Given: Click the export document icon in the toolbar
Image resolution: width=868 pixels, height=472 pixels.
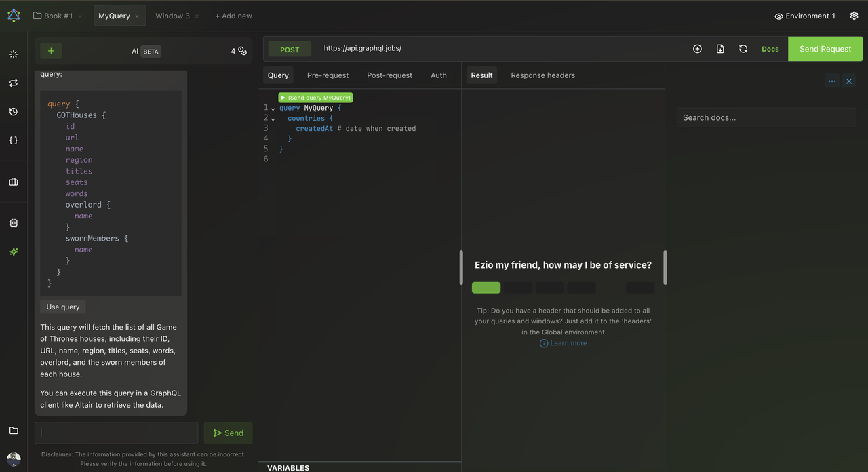Looking at the screenshot, I should click(x=720, y=48).
